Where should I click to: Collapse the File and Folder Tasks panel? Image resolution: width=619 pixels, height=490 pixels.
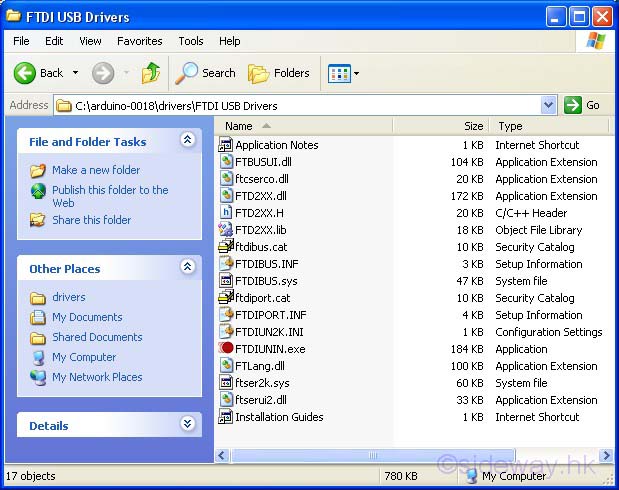[188, 140]
